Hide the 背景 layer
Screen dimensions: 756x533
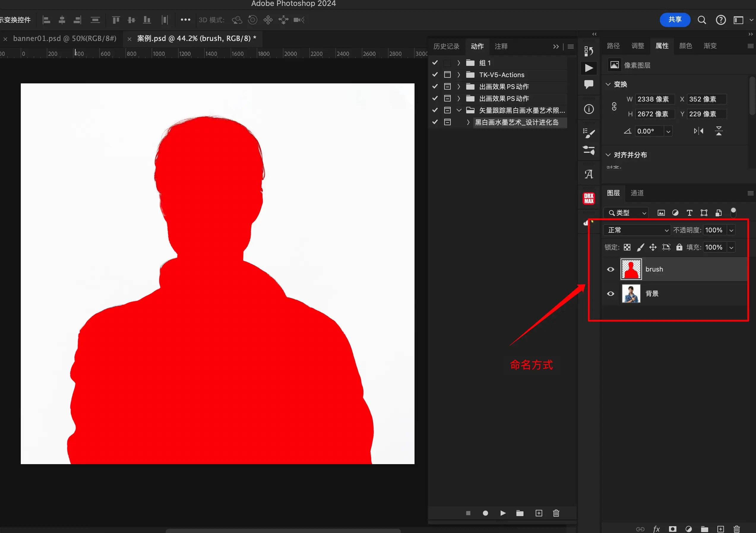611,294
